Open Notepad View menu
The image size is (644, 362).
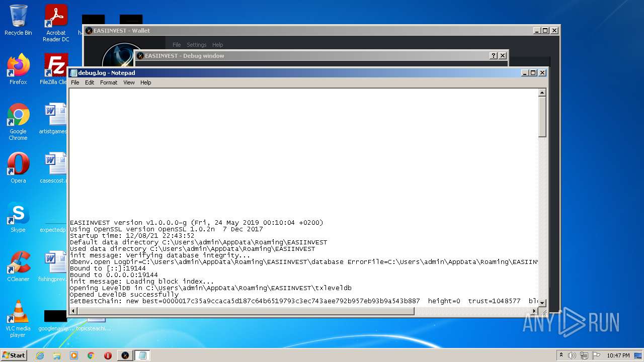129,82
